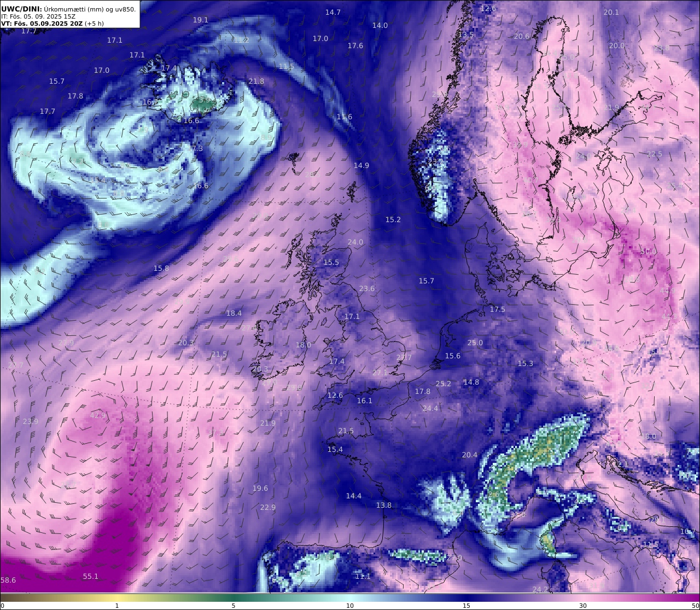Click the 16.1 value label
700x610 pixels.
pyautogui.click(x=365, y=400)
